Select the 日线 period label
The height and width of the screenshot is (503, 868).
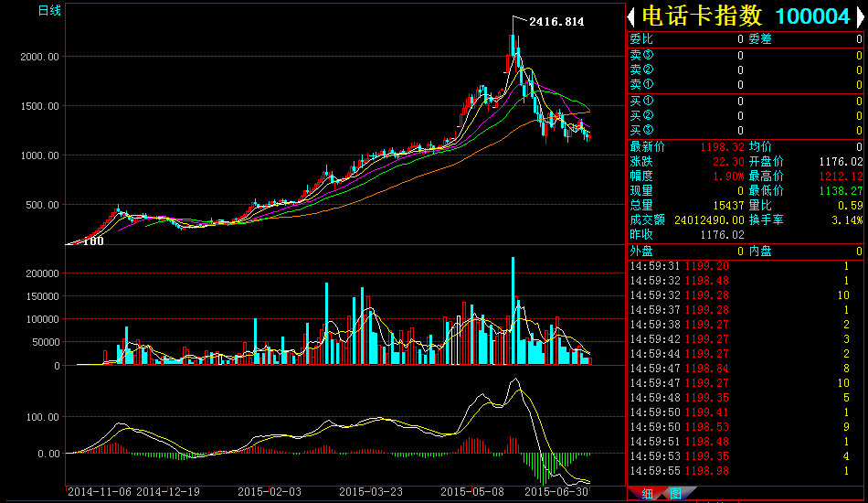pos(49,11)
